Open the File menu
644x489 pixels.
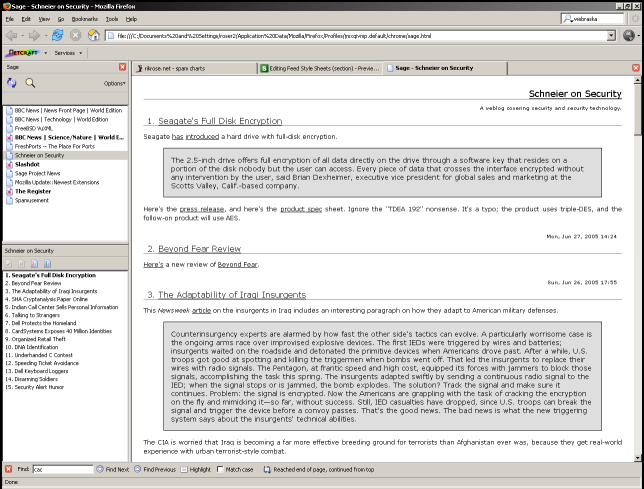coord(10,19)
